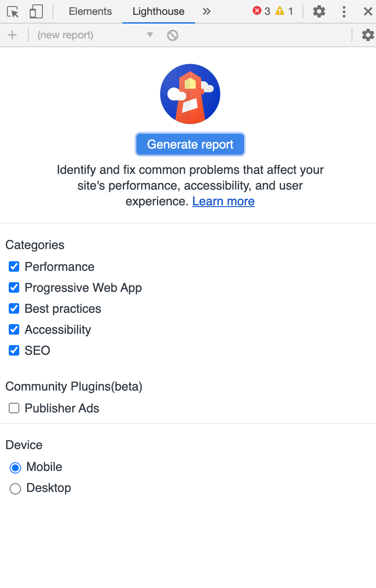Image resolution: width=376 pixels, height=588 pixels.
Task: Select the inspect element cursor icon
Action: click(x=13, y=12)
